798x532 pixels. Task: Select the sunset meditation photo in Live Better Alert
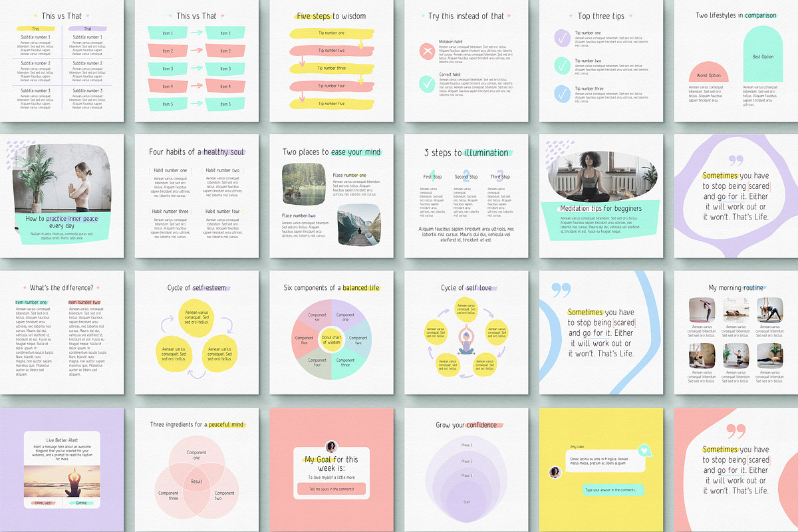coord(62,481)
